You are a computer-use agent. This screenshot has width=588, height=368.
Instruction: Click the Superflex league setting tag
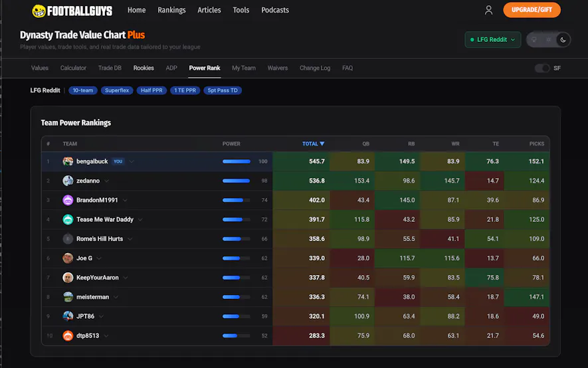(x=117, y=90)
